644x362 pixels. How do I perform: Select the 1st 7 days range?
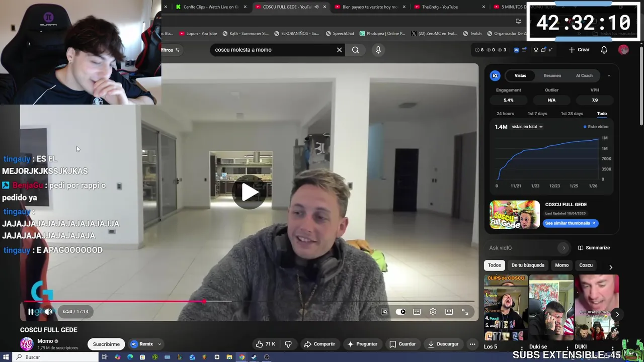click(x=537, y=114)
